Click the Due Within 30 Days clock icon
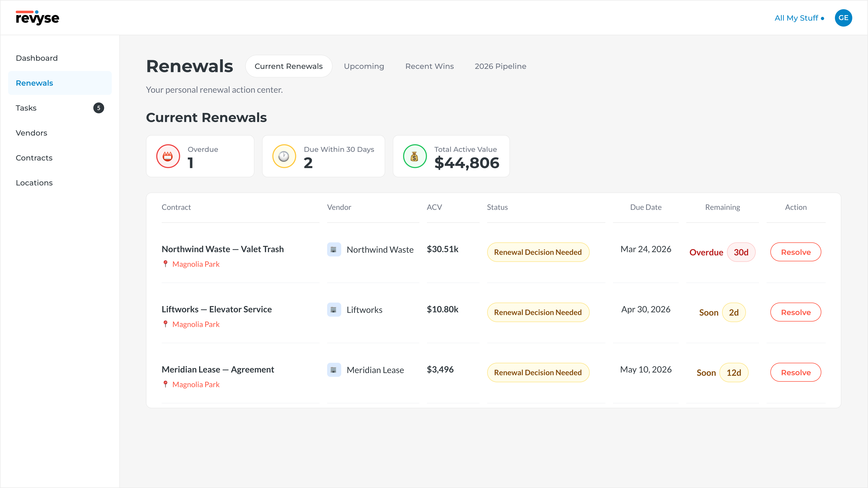Image resolution: width=868 pixels, height=488 pixels. (x=284, y=156)
